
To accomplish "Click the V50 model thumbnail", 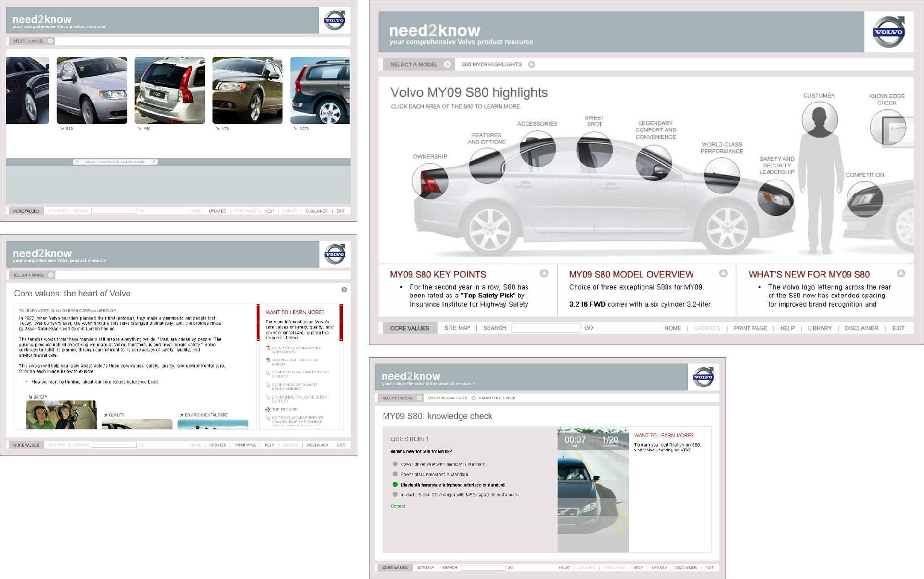I will pos(169,90).
